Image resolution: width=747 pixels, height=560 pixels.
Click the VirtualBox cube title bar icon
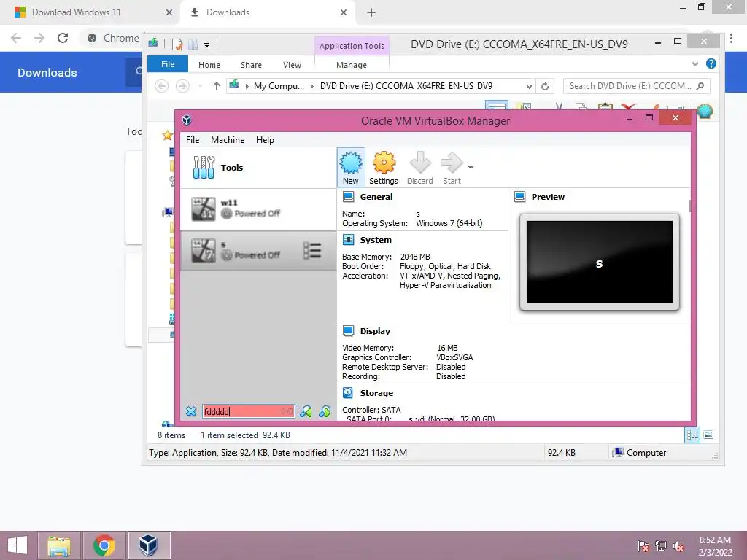pos(187,120)
